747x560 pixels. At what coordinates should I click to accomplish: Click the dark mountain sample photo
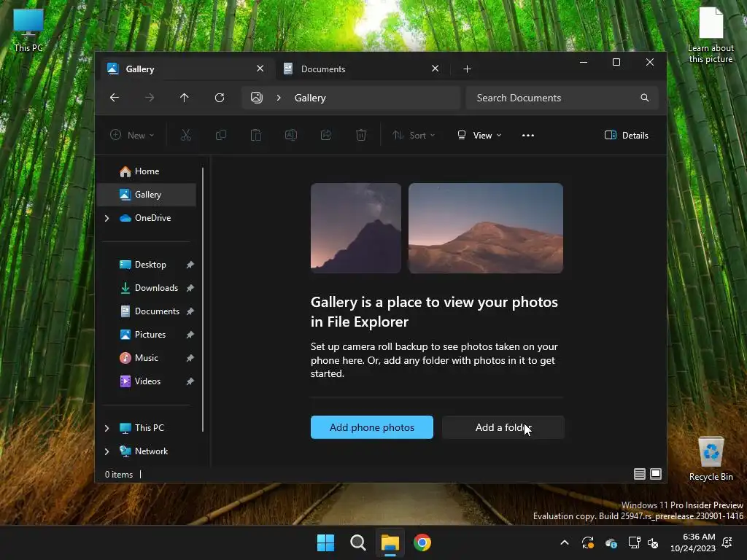356,228
